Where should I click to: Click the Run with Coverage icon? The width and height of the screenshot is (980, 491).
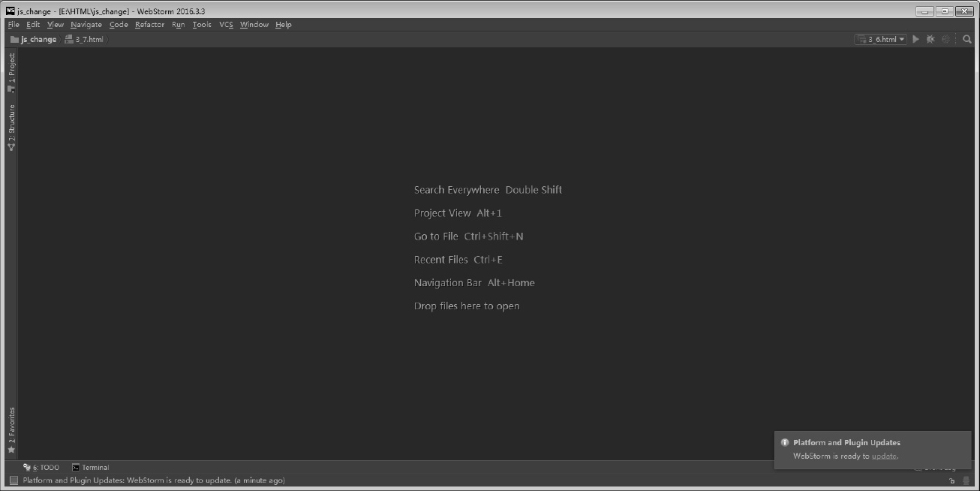tap(945, 39)
